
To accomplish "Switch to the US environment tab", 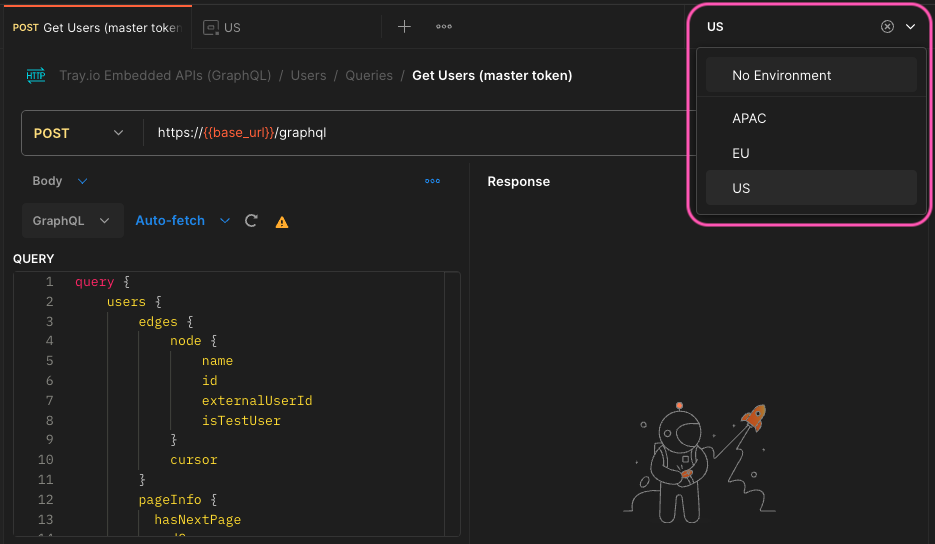I will (223, 27).
